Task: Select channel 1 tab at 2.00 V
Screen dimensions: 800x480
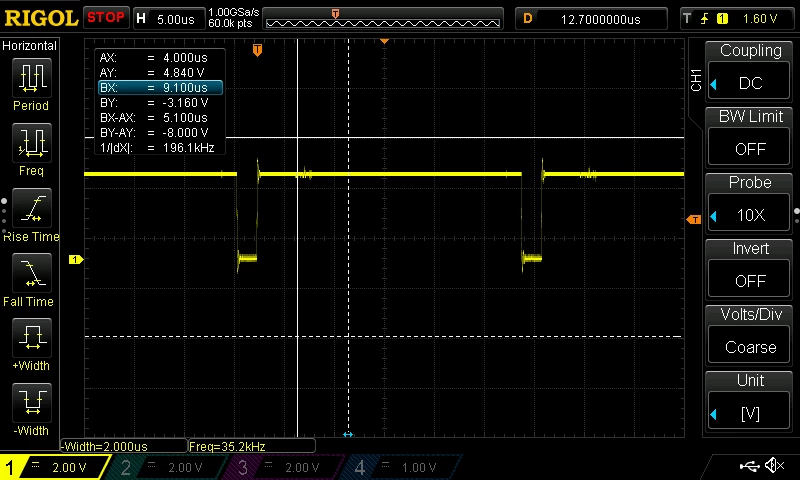Action: point(54,467)
